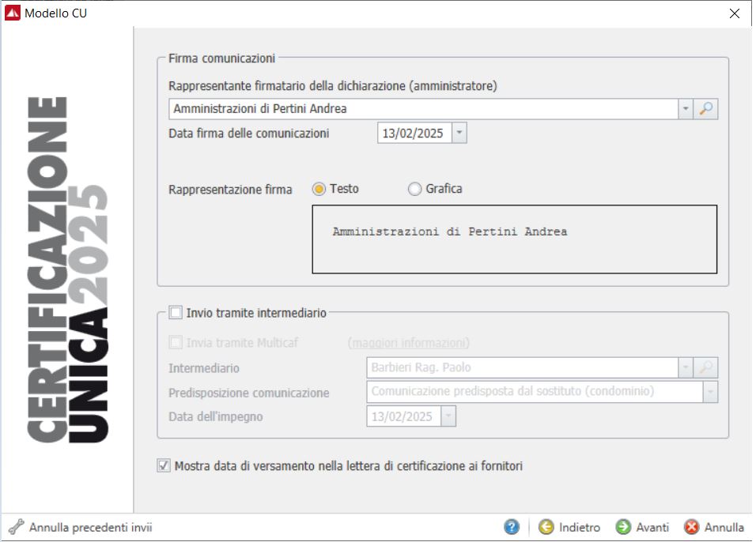The width and height of the screenshot is (756, 542).
Task: Select the Grafica radio button
Action: [414, 189]
